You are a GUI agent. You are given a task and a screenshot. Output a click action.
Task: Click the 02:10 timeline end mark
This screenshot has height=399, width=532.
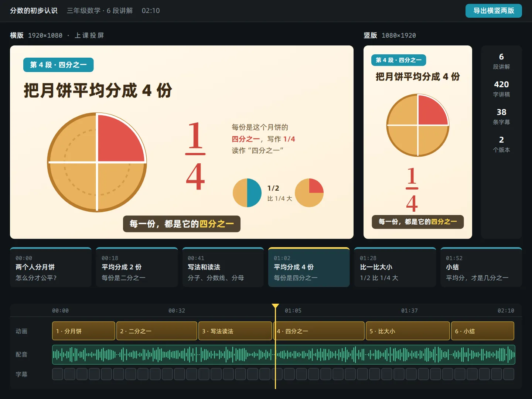[x=506, y=311]
